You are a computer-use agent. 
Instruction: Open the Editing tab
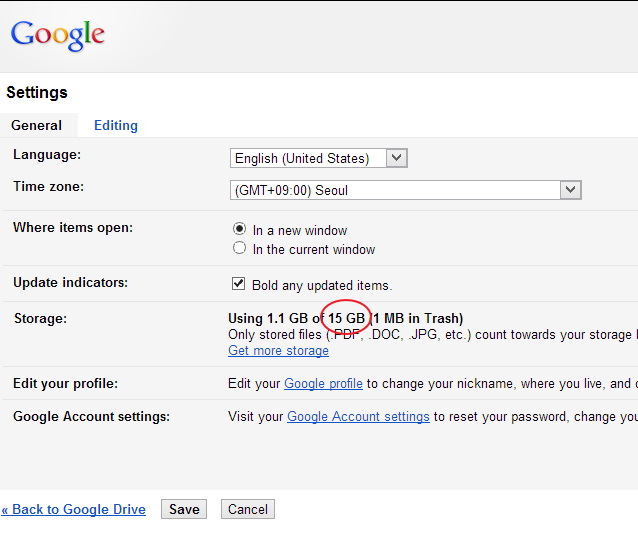click(116, 125)
